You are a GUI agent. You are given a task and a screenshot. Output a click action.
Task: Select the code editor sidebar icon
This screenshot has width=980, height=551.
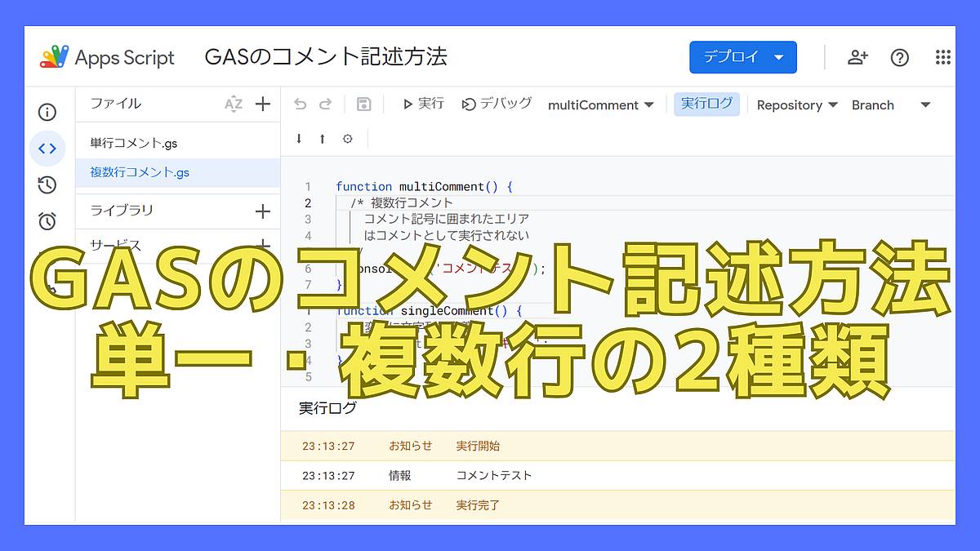48,149
